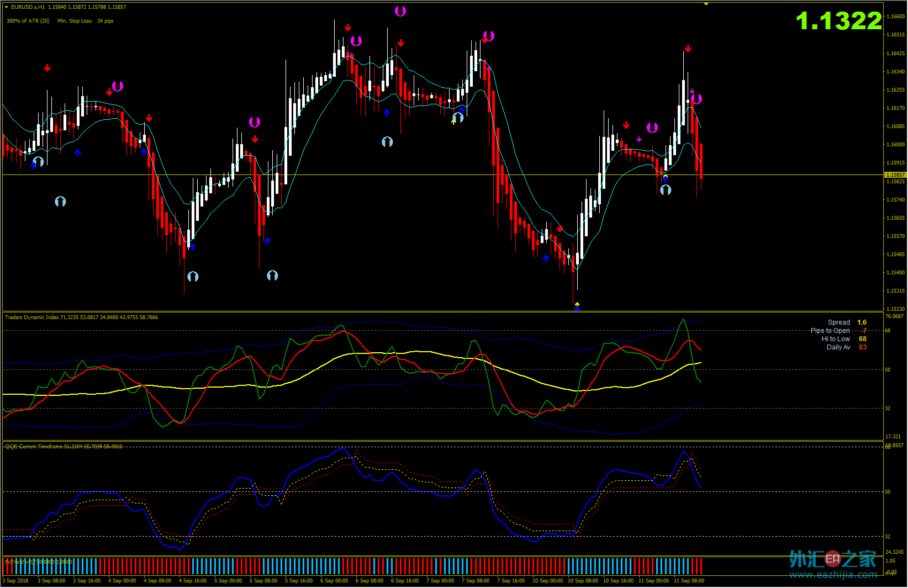Viewport: 908px width, 588px height.
Task: Click the Daily Av 83 readout
Action: click(x=846, y=347)
